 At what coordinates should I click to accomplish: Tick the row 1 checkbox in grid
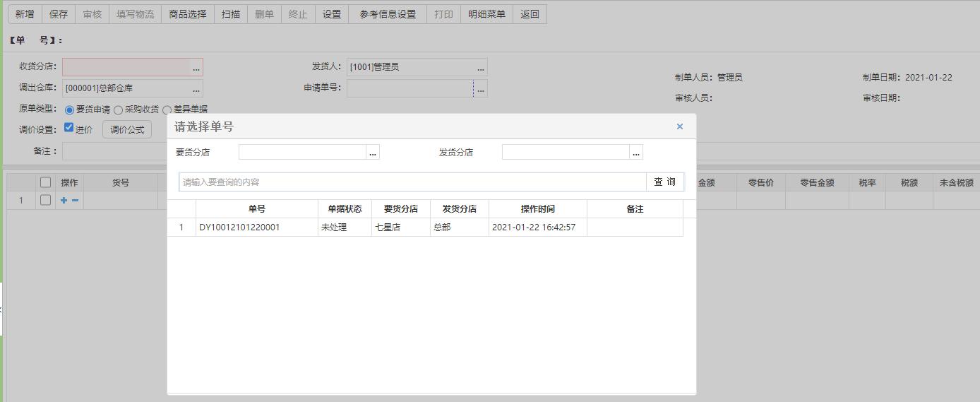coord(46,200)
